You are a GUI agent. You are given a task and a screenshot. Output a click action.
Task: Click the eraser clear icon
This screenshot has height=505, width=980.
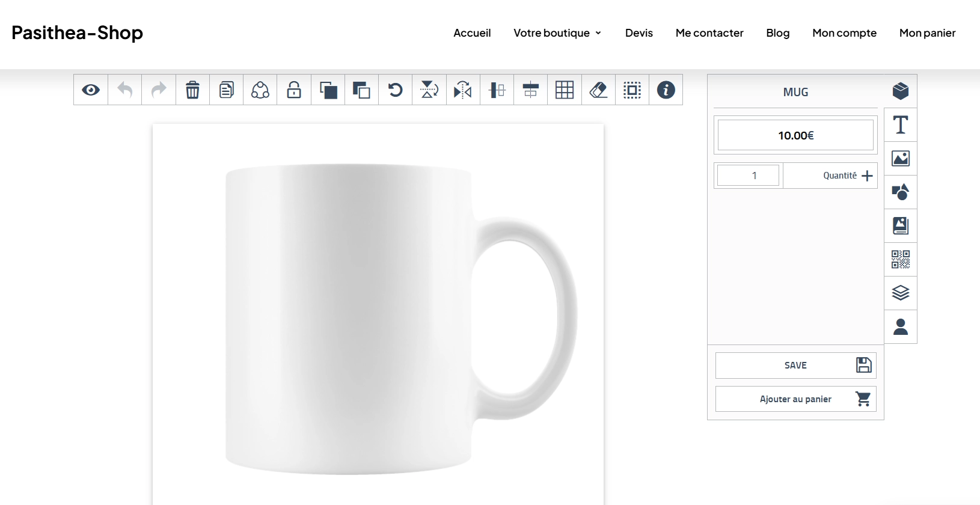598,90
